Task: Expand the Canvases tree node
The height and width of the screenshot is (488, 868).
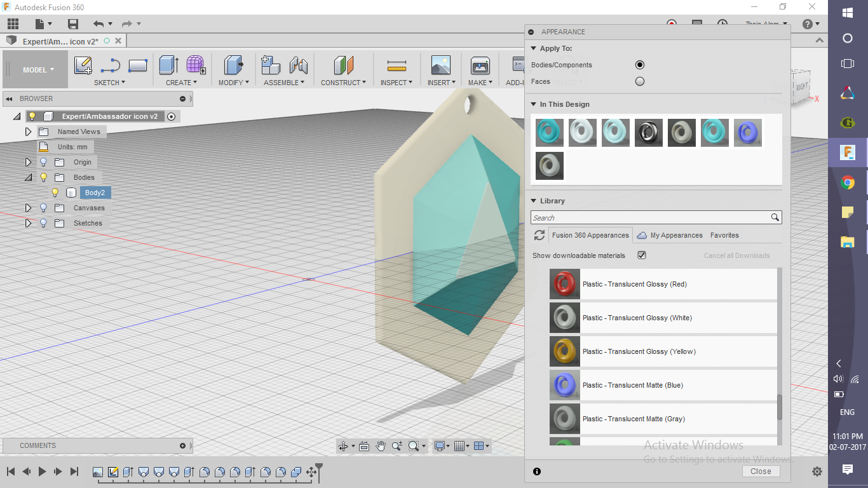Action: point(28,208)
